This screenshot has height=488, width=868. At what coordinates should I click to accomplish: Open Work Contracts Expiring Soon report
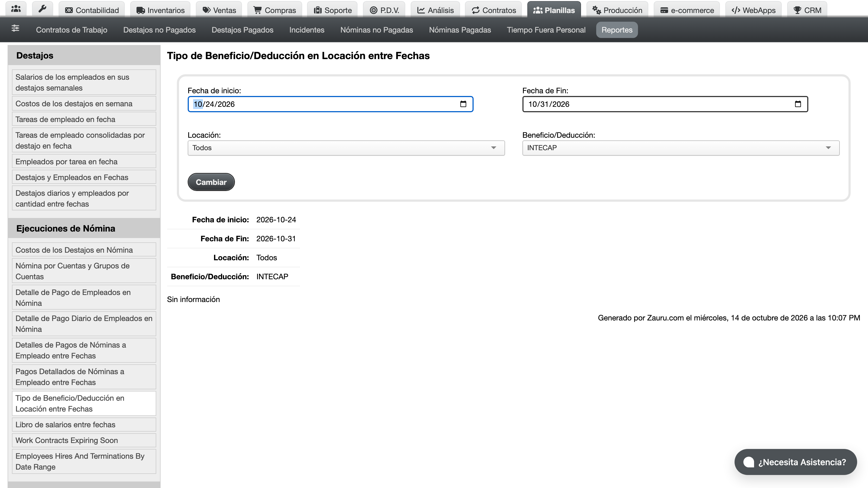[x=84, y=440]
